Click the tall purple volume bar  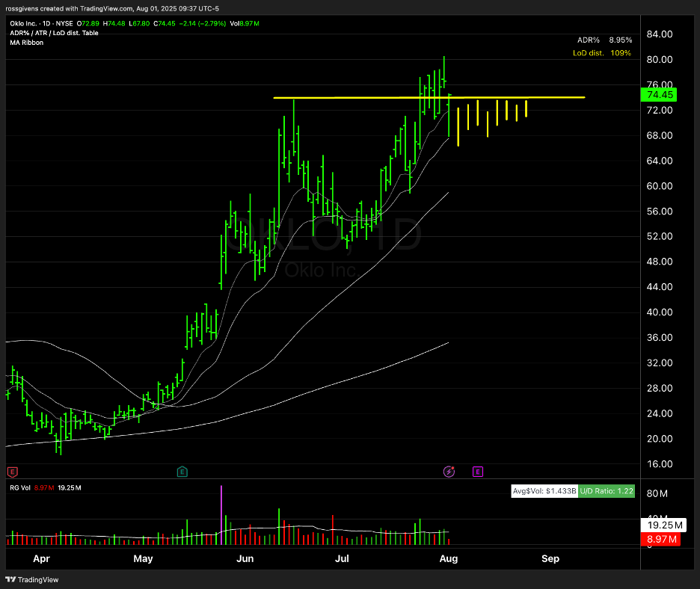tap(221, 508)
